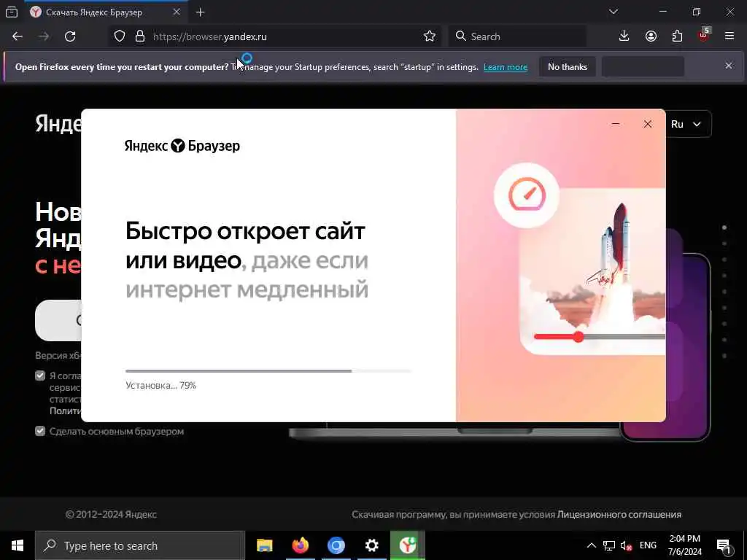Open the Yandex installer taskbar icon

pyautogui.click(x=407, y=545)
